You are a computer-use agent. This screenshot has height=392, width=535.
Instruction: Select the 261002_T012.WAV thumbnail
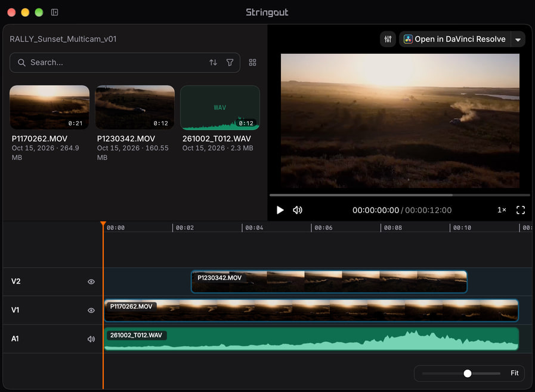point(220,107)
